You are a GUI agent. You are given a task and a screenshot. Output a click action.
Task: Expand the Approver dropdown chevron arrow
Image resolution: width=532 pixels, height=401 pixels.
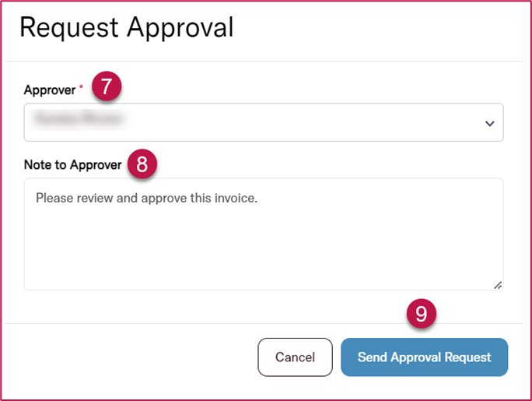[x=489, y=123]
